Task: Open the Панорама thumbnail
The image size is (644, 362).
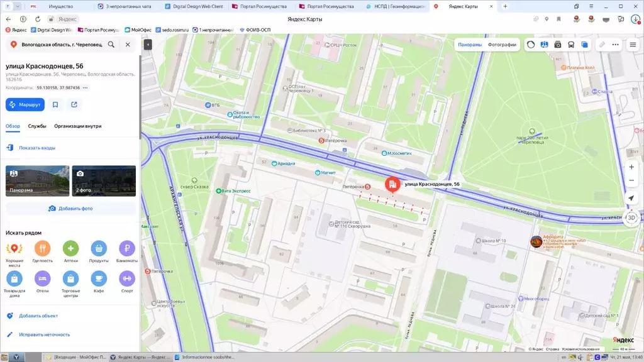Action: [37, 181]
